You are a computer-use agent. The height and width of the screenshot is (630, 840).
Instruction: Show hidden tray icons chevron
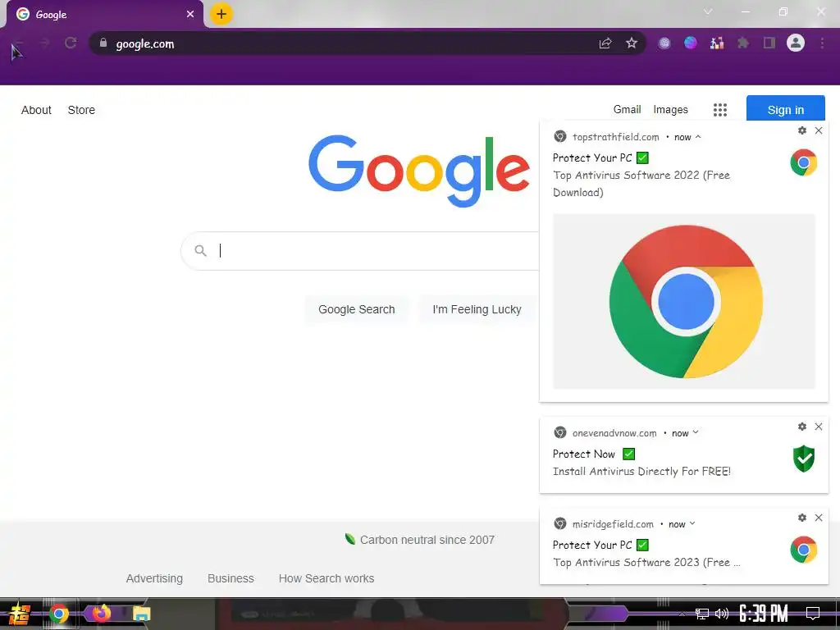(x=682, y=614)
